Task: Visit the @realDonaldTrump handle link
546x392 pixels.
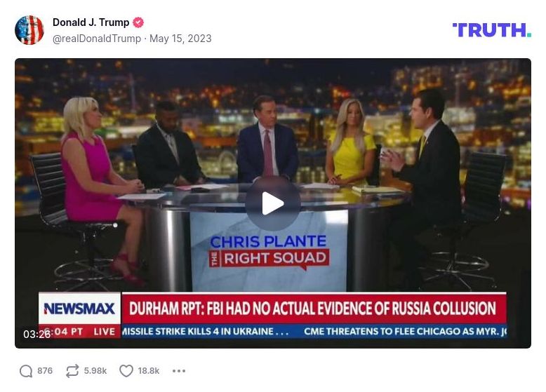Action: coord(97,39)
